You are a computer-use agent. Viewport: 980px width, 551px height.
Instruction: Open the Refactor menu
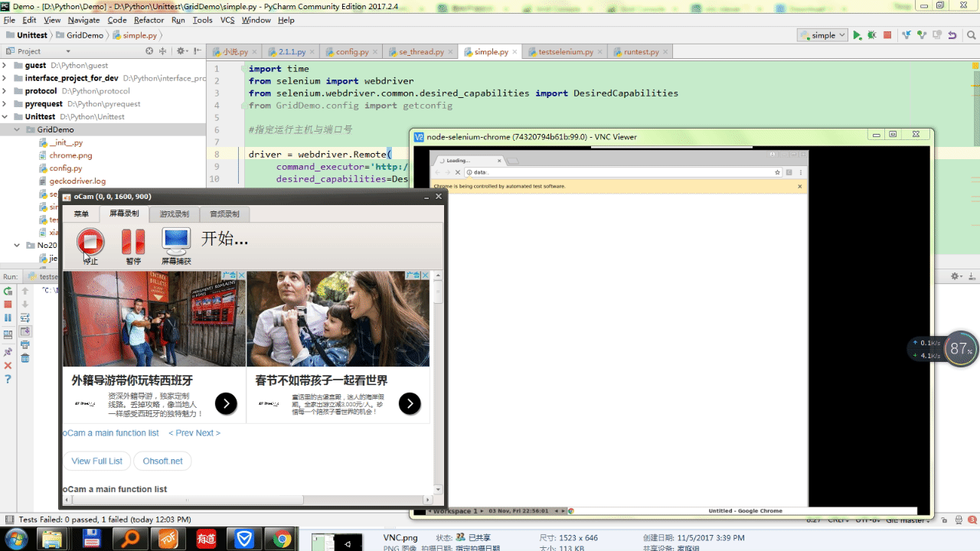pos(149,20)
